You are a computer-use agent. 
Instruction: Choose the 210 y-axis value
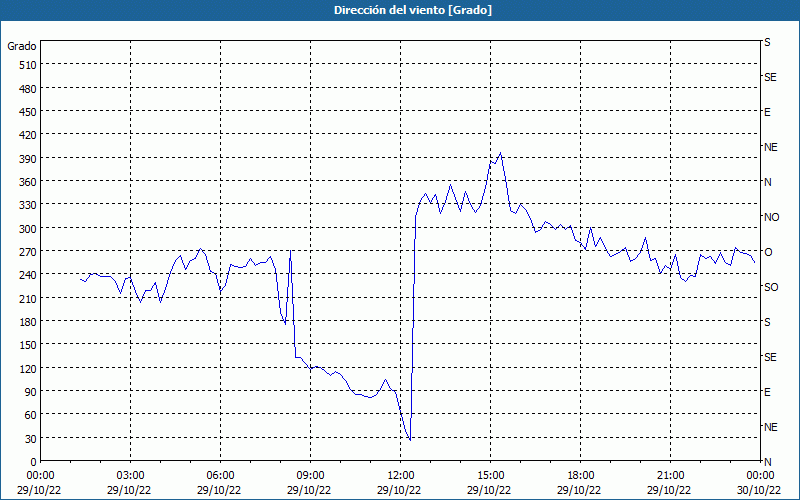pos(28,298)
